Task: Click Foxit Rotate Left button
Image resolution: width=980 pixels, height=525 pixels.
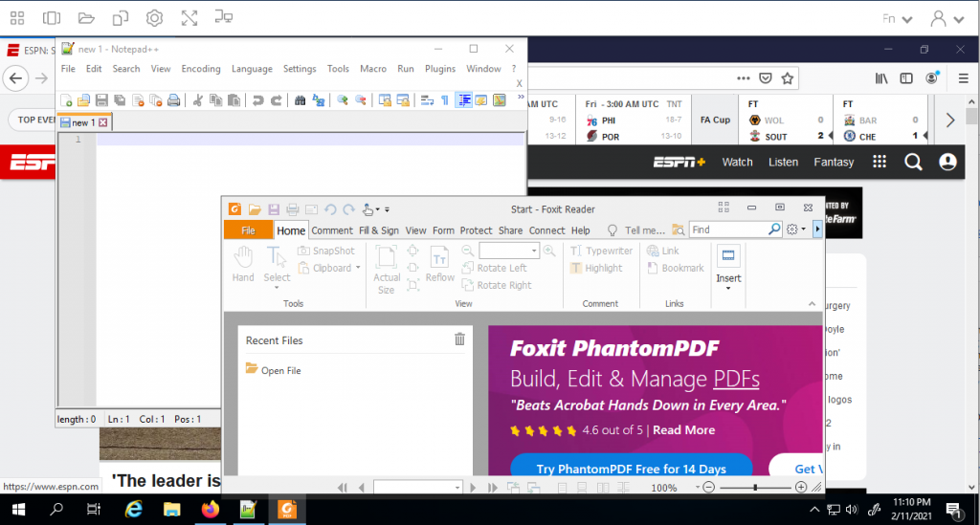Action: click(x=495, y=268)
